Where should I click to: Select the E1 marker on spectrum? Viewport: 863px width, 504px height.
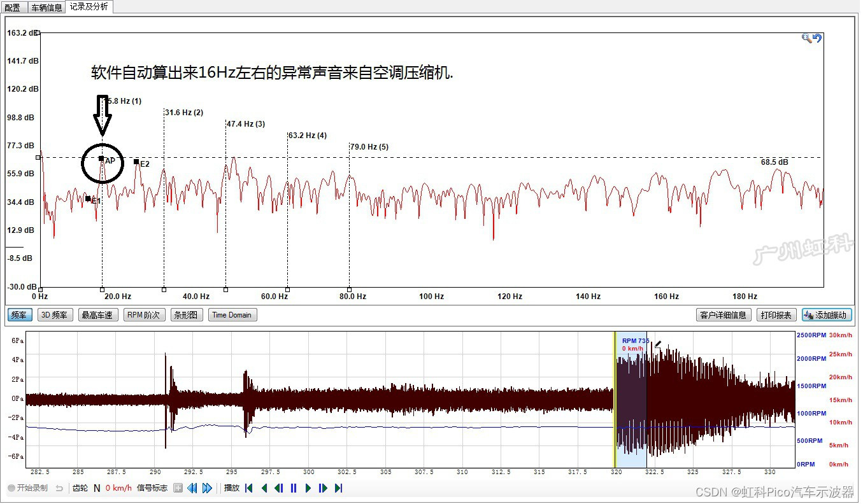coord(88,199)
